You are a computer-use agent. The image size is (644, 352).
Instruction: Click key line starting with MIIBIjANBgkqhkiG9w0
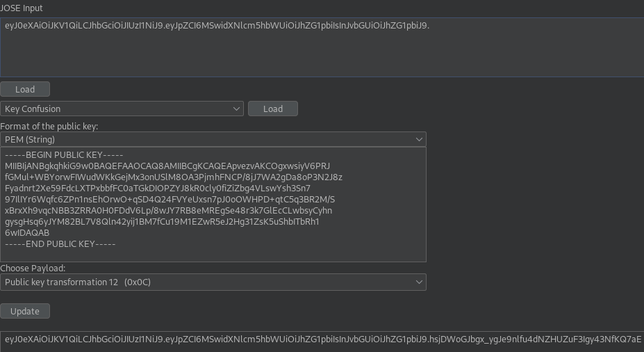[167, 166]
